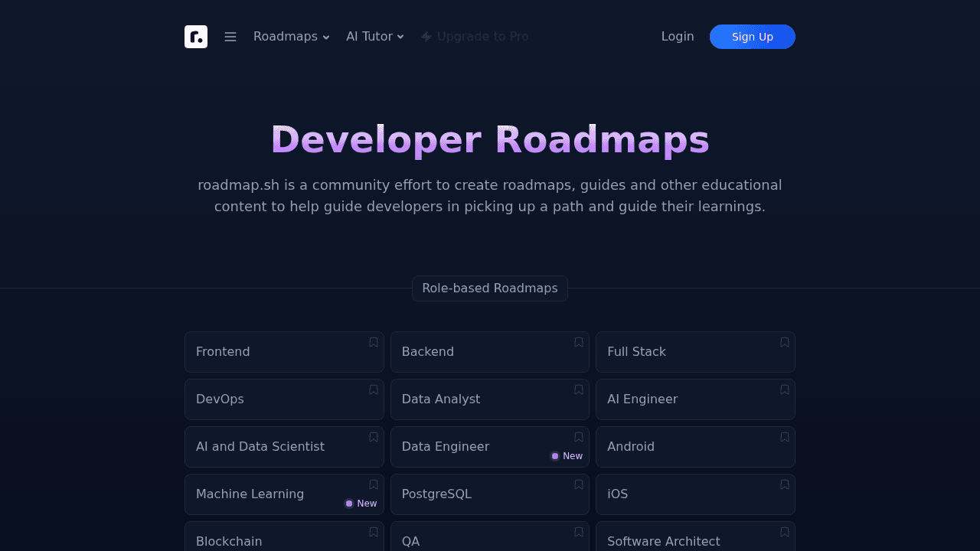Image resolution: width=980 pixels, height=551 pixels.
Task: Select the Role-based Roadmaps label
Action: 490,289
